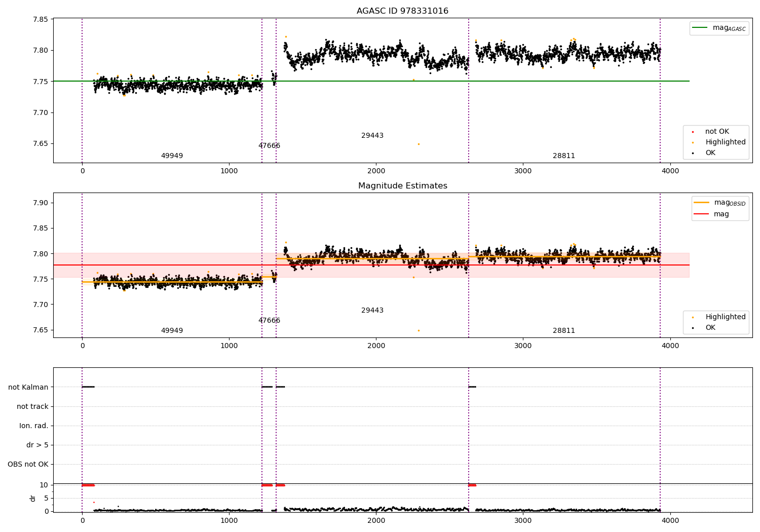Click the 4000 tick of the bottom panel
This screenshot has height=532, width=760.
click(x=670, y=520)
